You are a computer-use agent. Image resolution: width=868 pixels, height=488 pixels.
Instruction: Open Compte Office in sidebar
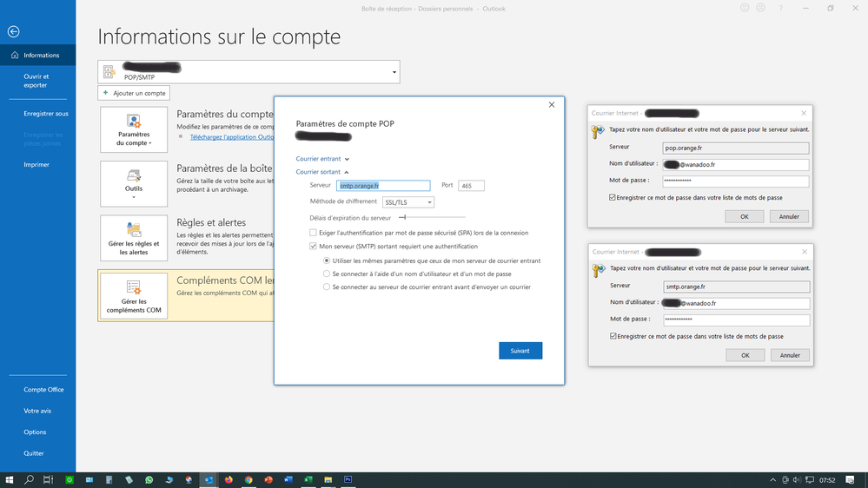coord(43,390)
